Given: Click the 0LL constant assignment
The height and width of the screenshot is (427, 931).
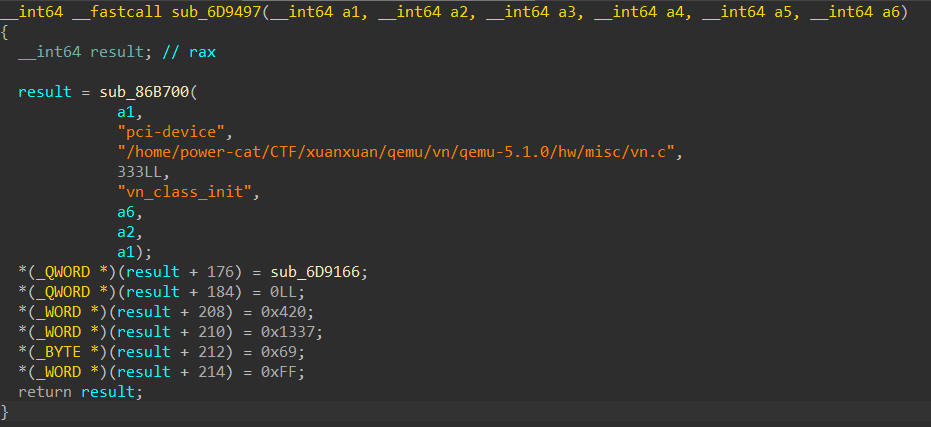Looking at the screenshot, I should 285,292.
